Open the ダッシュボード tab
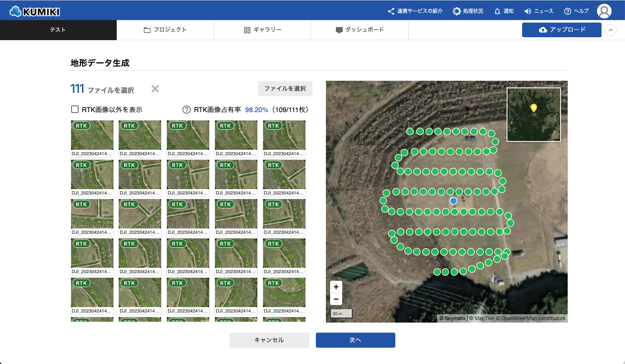Image resolution: width=625 pixels, height=364 pixels. [x=359, y=30]
